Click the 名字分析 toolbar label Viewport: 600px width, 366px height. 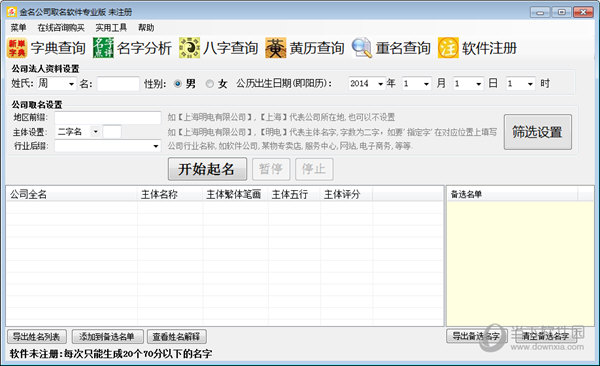(x=144, y=48)
